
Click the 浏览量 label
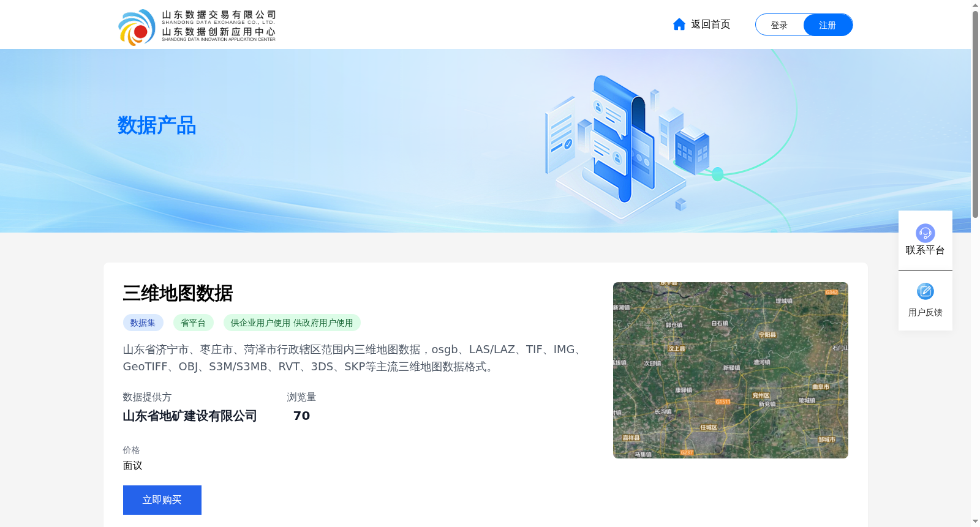[301, 397]
